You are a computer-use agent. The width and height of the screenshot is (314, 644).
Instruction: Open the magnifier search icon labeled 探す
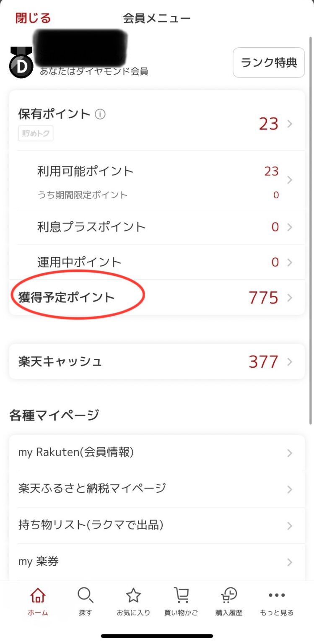click(86, 596)
